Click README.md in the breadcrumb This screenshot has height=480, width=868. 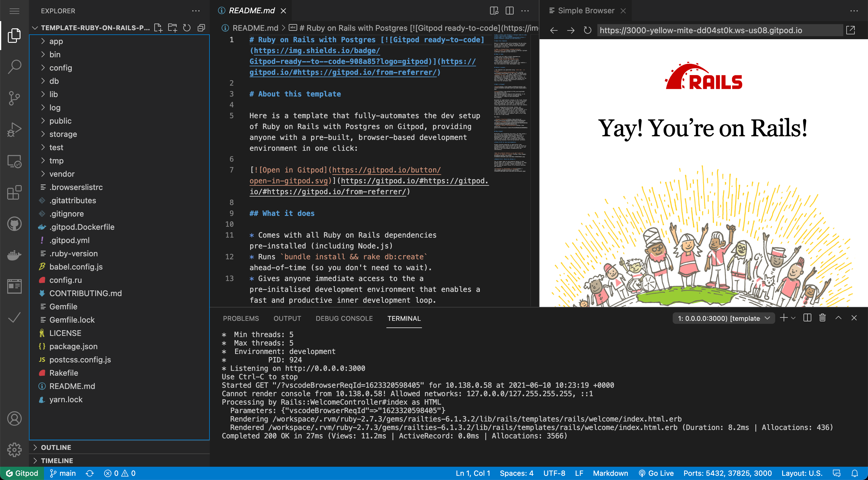pyautogui.click(x=255, y=28)
